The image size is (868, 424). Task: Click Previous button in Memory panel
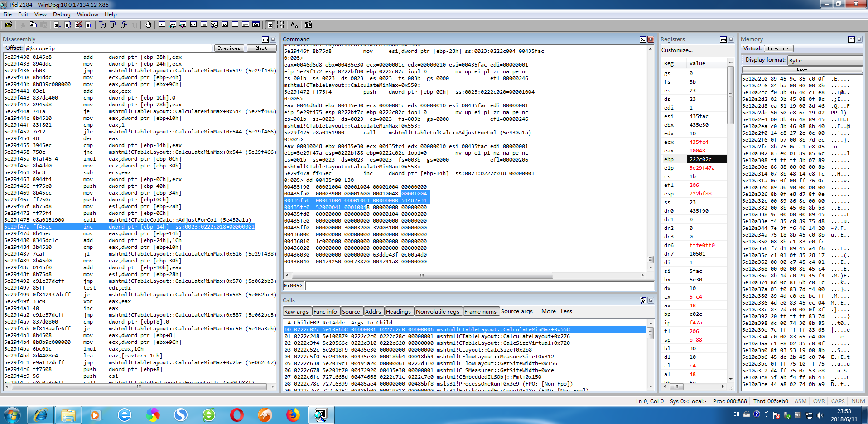[x=778, y=48]
